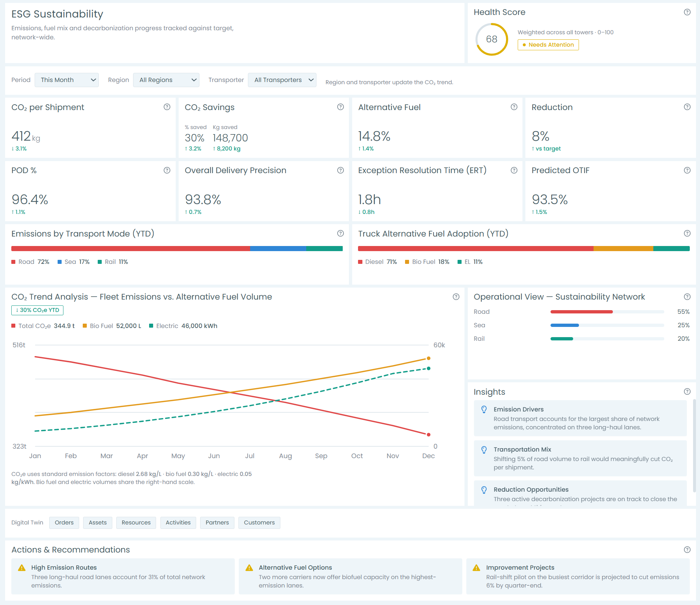Open help for Actions & Recommendations
Image resolution: width=700 pixels, height=605 pixels.
tap(687, 550)
